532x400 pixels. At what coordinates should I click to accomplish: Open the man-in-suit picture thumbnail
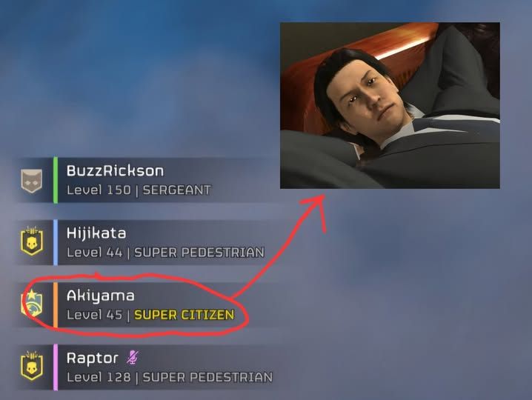click(390, 105)
